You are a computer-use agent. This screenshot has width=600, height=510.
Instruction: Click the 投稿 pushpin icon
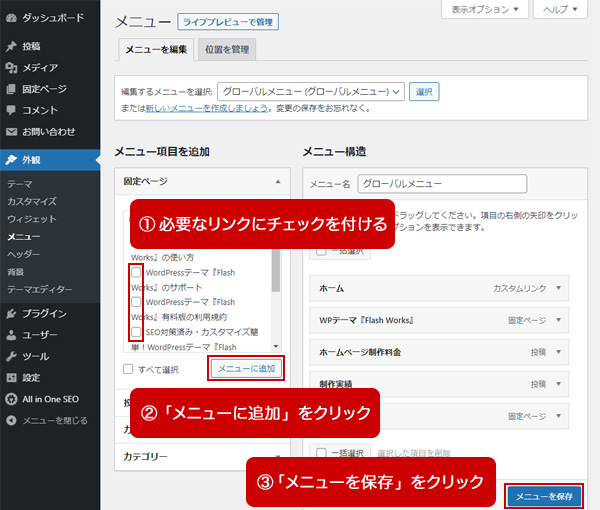coord(11,46)
